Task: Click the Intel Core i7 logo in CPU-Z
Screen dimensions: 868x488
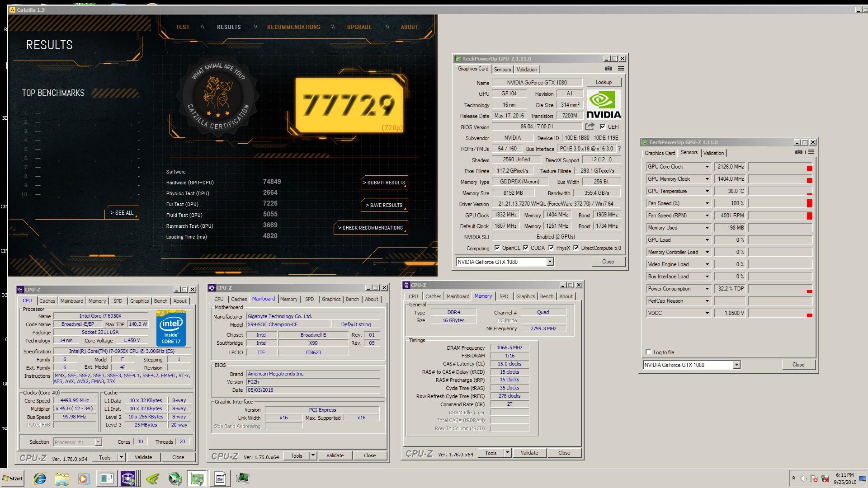Action: [x=171, y=328]
